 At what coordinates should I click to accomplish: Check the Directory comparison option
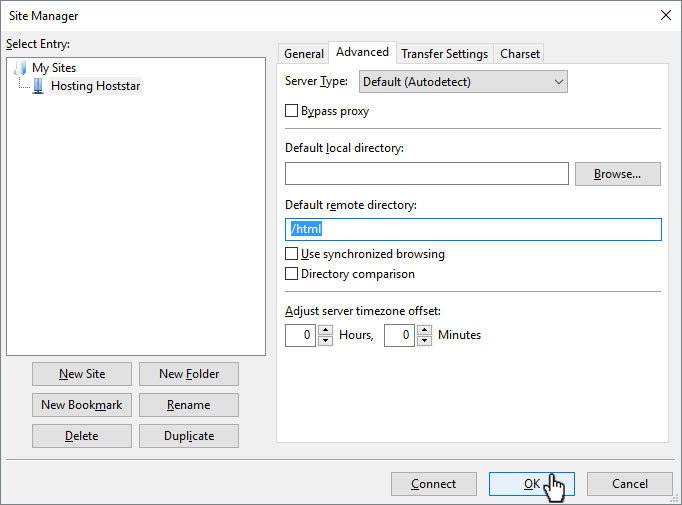(x=291, y=274)
